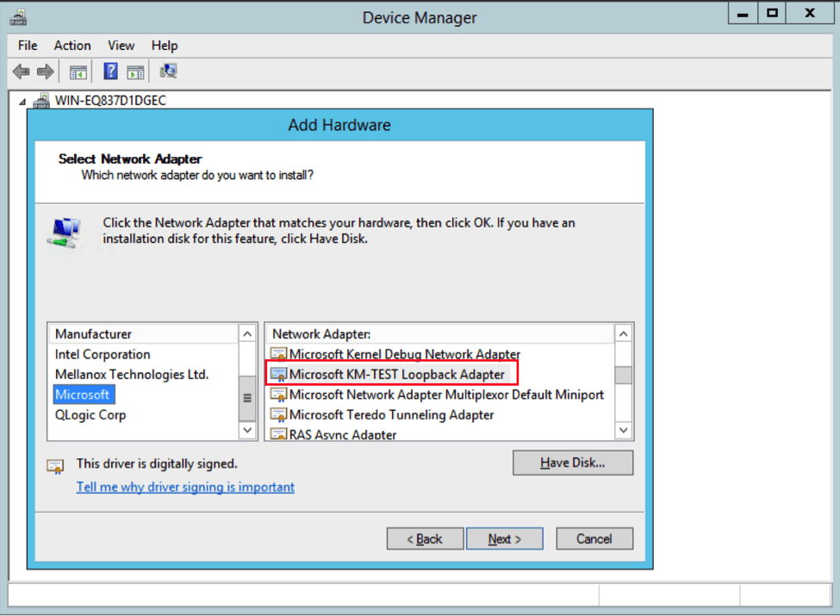Image resolution: width=840 pixels, height=616 pixels.
Task: Collapse the WIN-EQ837D1DGEC tree node
Action: click(x=23, y=100)
